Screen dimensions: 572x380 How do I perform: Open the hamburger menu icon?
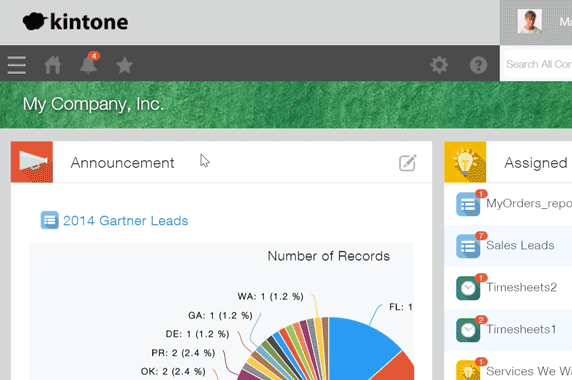[x=17, y=65]
